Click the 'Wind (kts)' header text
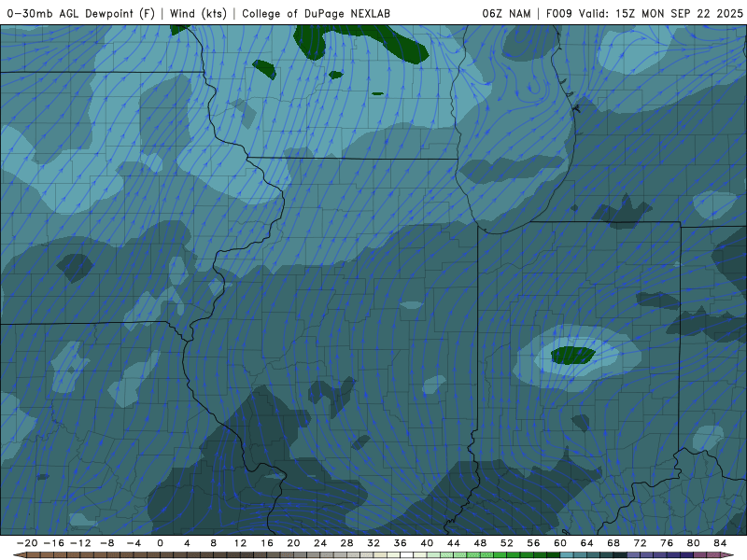 pos(198,13)
